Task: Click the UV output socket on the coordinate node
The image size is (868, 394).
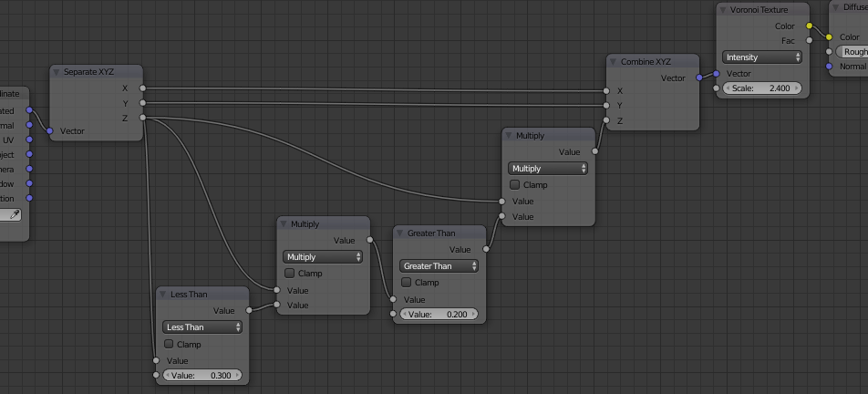Action: pos(29,140)
